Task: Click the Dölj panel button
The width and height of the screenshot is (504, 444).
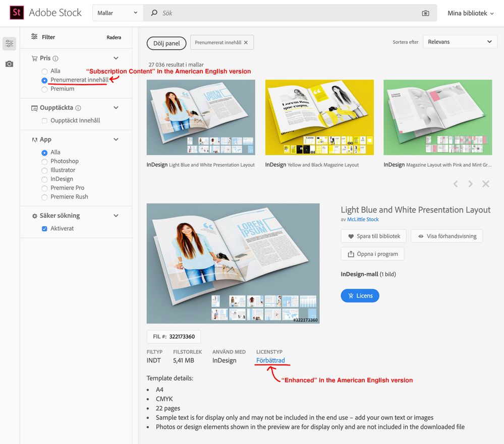Action: click(x=166, y=43)
